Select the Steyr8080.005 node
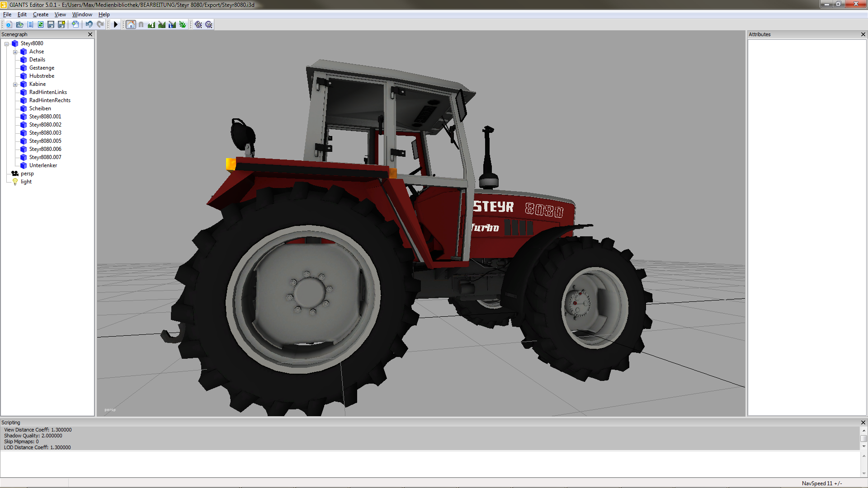The width and height of the screenshot is (868, 488). 45,141
